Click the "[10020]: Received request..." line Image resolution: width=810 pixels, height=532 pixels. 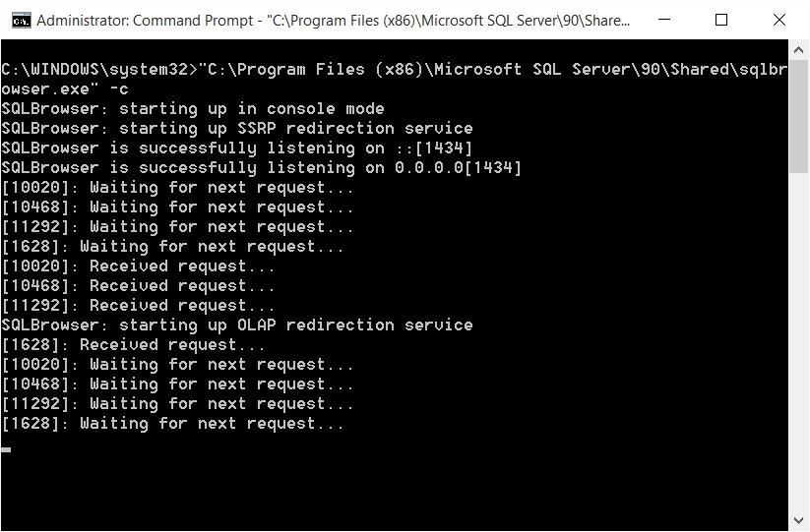click(x=138, y=266)
